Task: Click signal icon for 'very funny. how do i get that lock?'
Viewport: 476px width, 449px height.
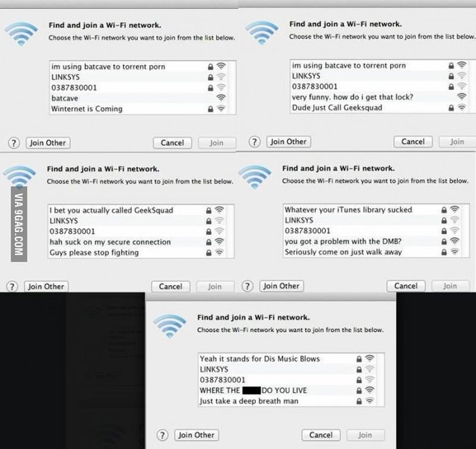Action: pyautogui.click(x=462, y=96)
